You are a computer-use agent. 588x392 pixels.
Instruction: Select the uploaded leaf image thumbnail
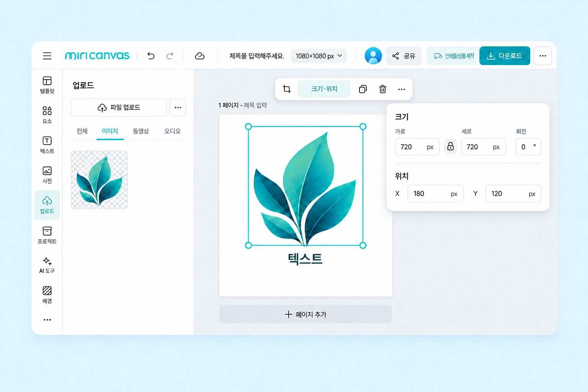point(99,180)
